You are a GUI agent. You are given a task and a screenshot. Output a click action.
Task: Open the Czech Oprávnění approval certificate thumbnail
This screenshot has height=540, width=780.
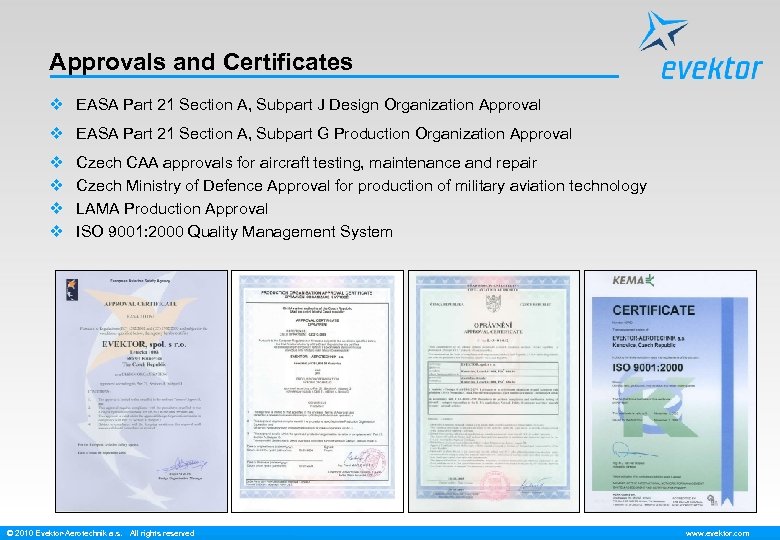click(494, 391)
